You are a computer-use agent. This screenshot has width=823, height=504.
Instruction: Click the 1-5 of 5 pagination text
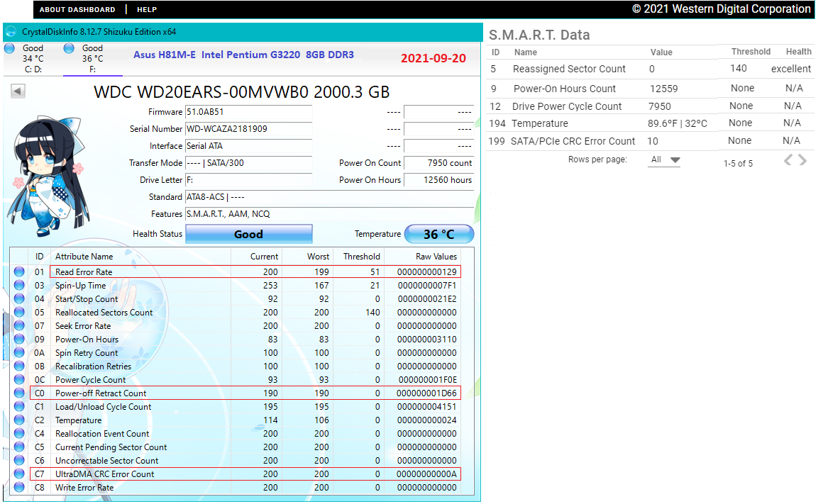pyautogui.click(x=738, y=163)
